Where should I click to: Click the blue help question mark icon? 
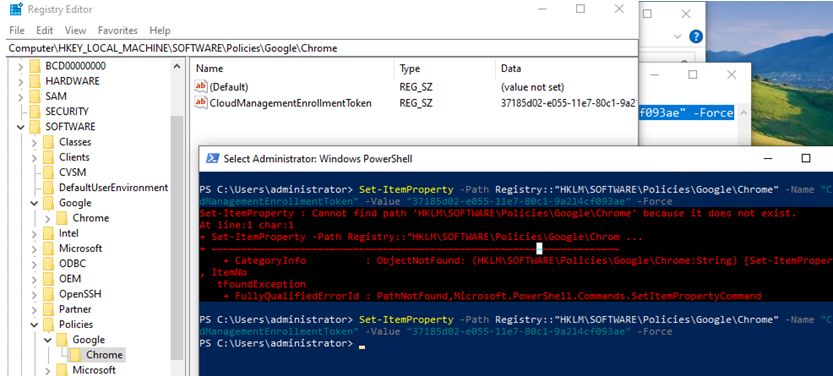click(695, 37)
